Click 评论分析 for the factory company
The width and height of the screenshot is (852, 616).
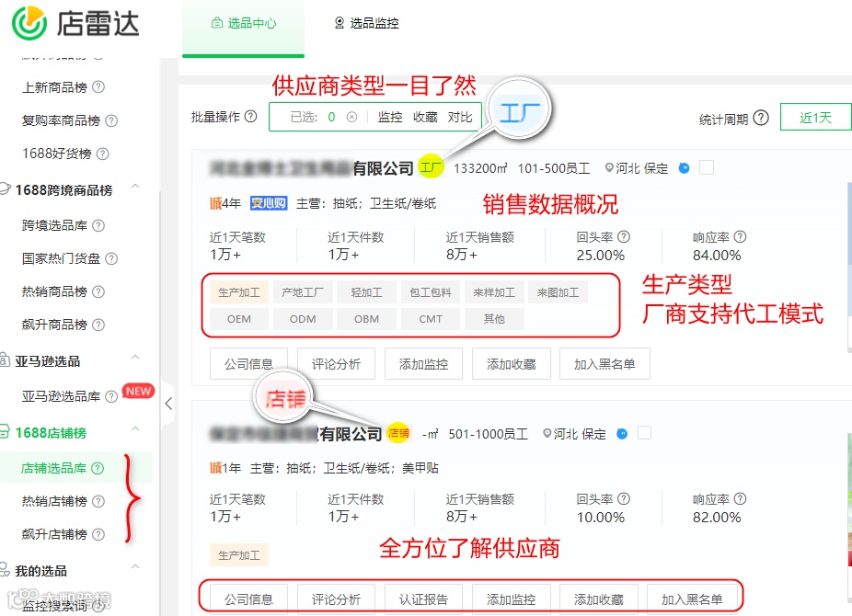[x=337, y=364]
